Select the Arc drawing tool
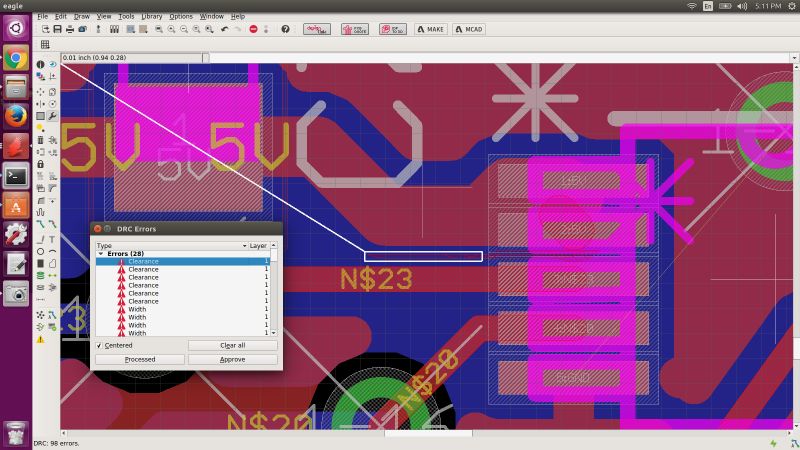 (53, 252)
